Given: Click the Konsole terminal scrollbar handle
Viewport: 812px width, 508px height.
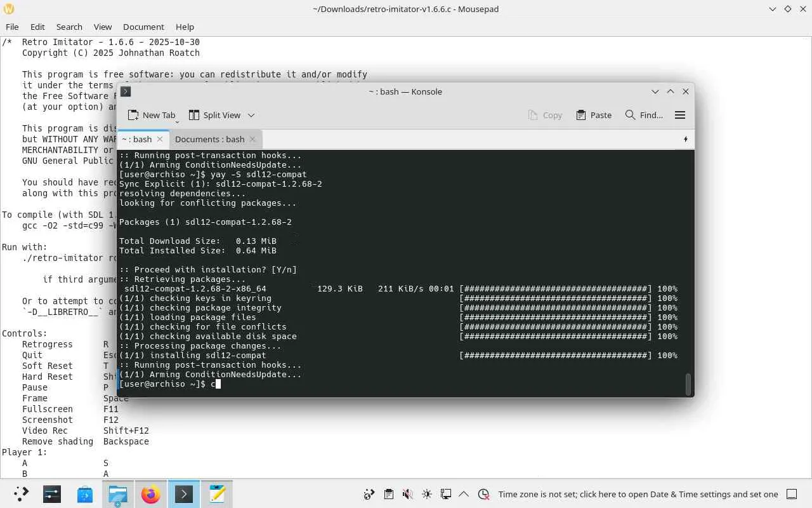Looking at the screenshot, I should [x=688, y=384].
